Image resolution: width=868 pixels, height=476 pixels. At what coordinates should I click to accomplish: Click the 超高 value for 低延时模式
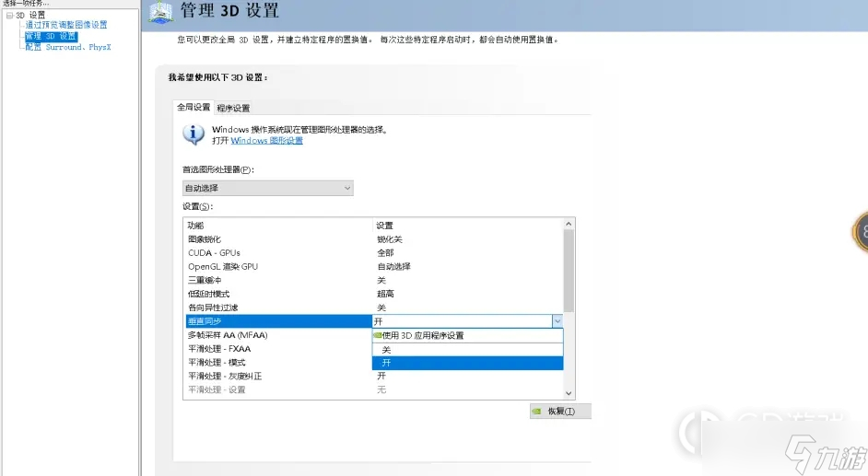[x=385, y=294]
